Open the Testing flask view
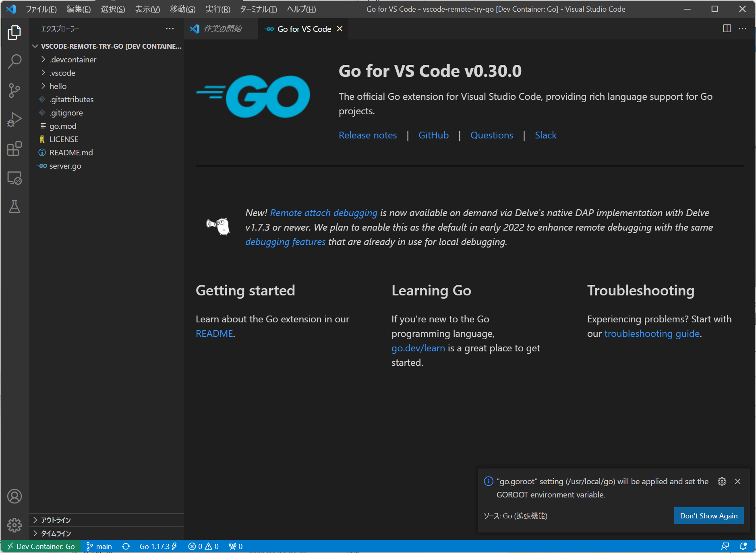The height and width of the screenshot is (553, 756). click(14, 206)
